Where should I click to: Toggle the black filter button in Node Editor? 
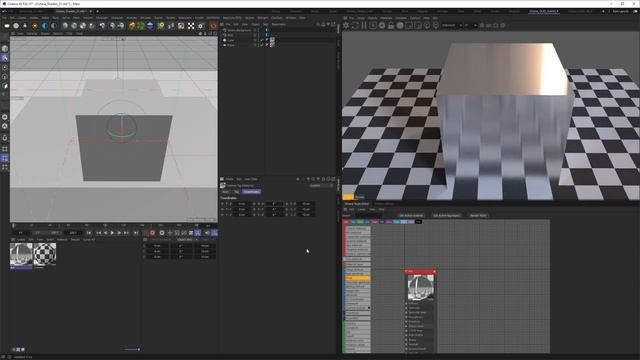coord(418,222)
